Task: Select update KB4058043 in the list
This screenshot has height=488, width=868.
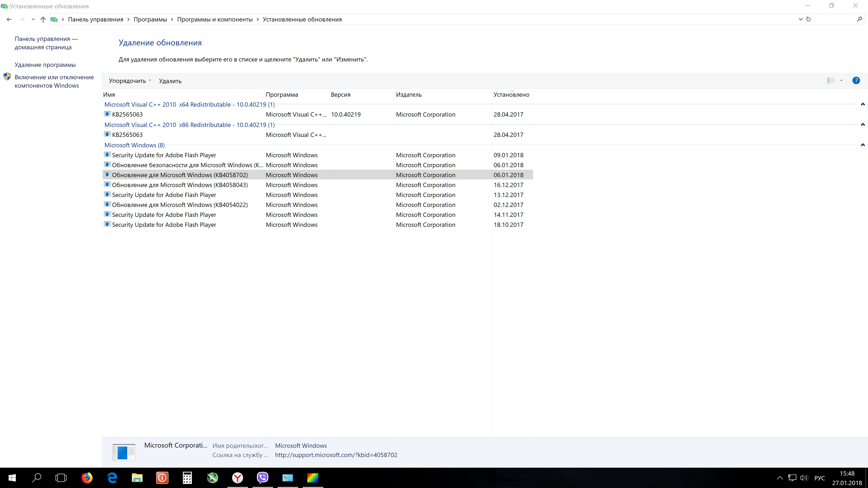Action: 180,185
